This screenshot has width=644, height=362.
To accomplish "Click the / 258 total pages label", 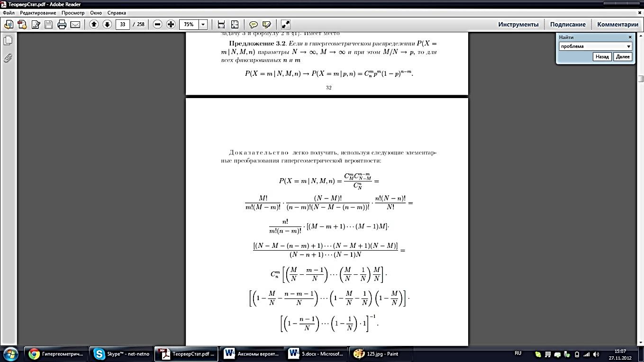I will (x=139, y=24).
